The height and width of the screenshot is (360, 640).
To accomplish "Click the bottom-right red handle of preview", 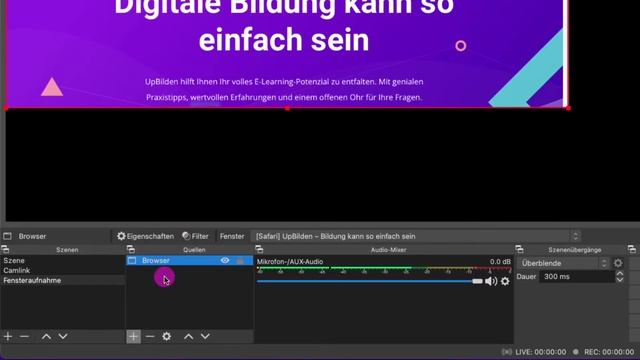I will coord(568,108).
